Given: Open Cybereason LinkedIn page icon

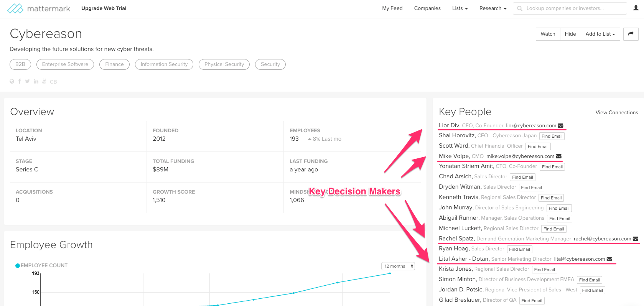Looking at the screenshot, I should 36,81.
